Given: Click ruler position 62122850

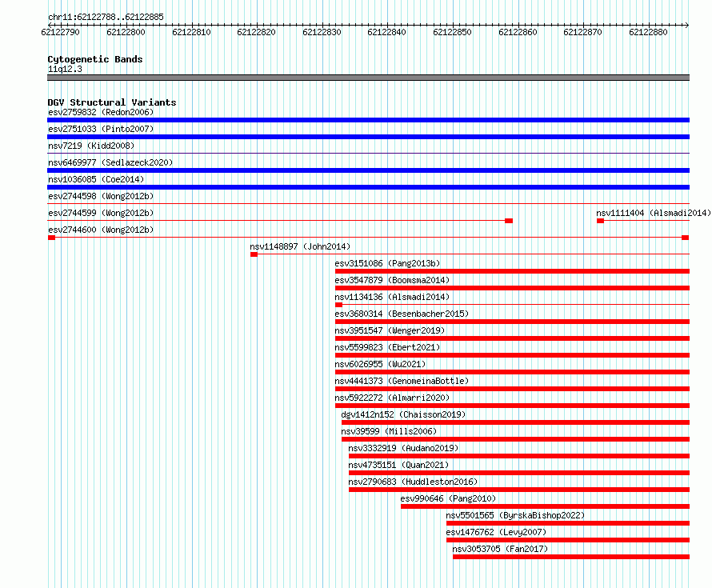Looking at the screenshot, I should click(452, 32).
